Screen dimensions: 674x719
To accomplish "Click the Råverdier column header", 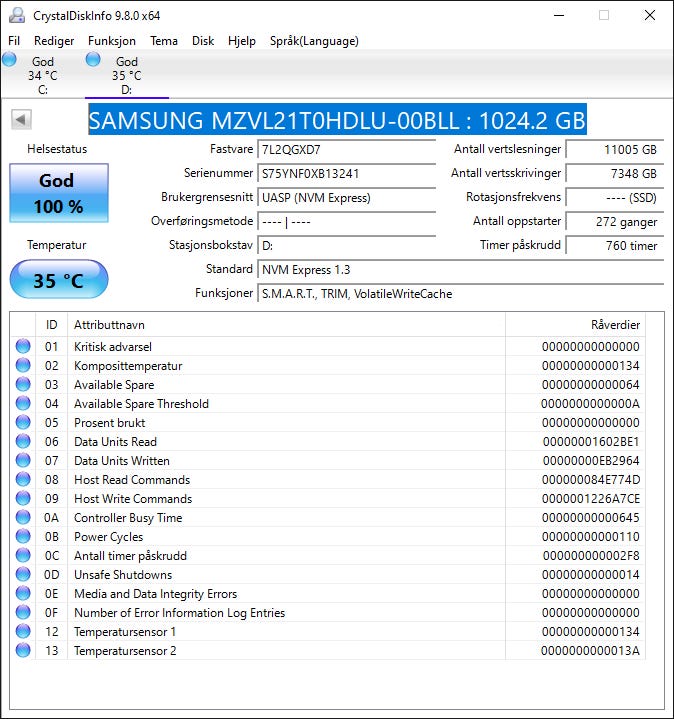I will [x=575, y=325].
